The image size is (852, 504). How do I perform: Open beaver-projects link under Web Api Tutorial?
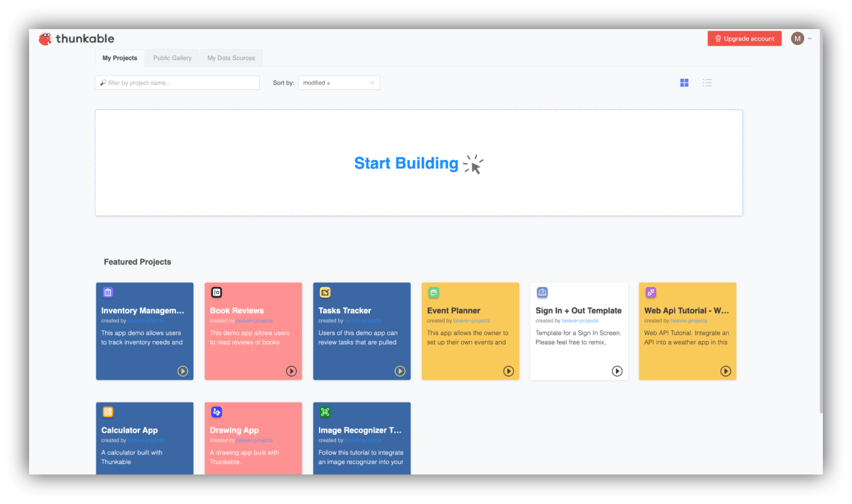(688, 321)
